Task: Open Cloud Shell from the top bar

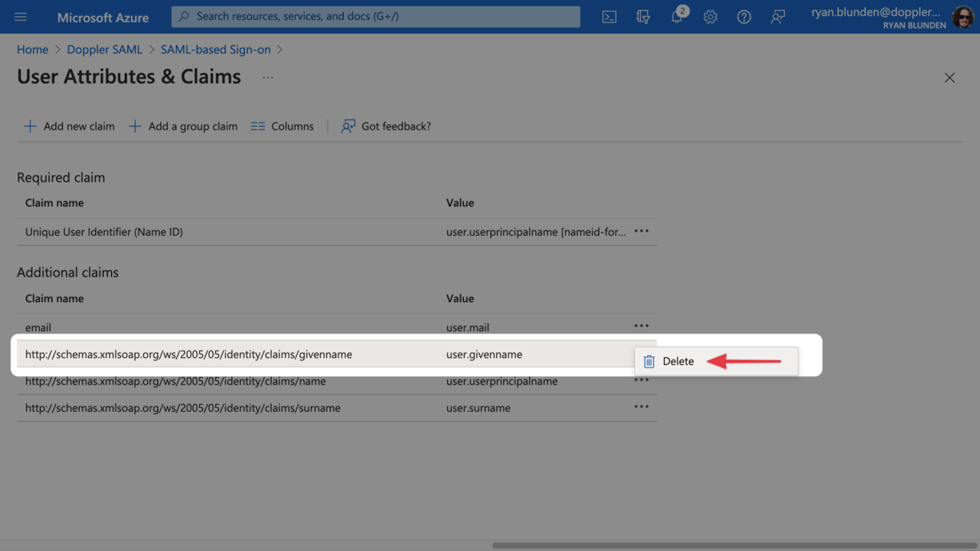Action: coord(609,17)
